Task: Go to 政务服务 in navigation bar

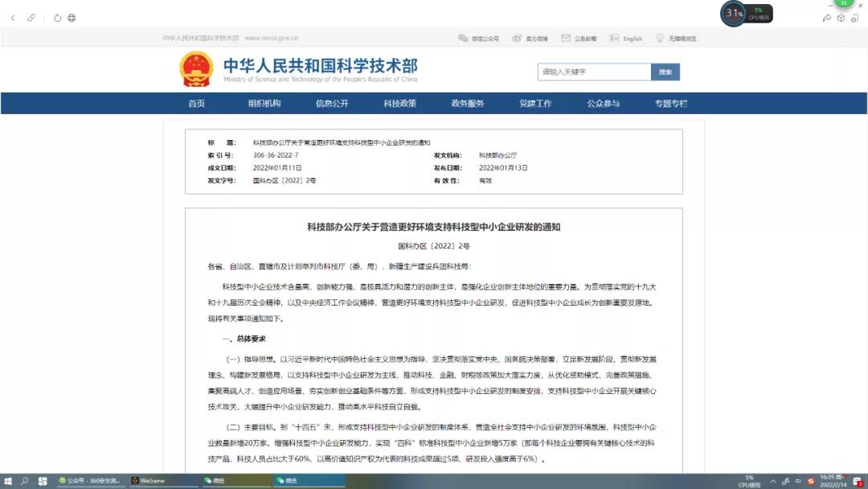Action: (468, 104)
